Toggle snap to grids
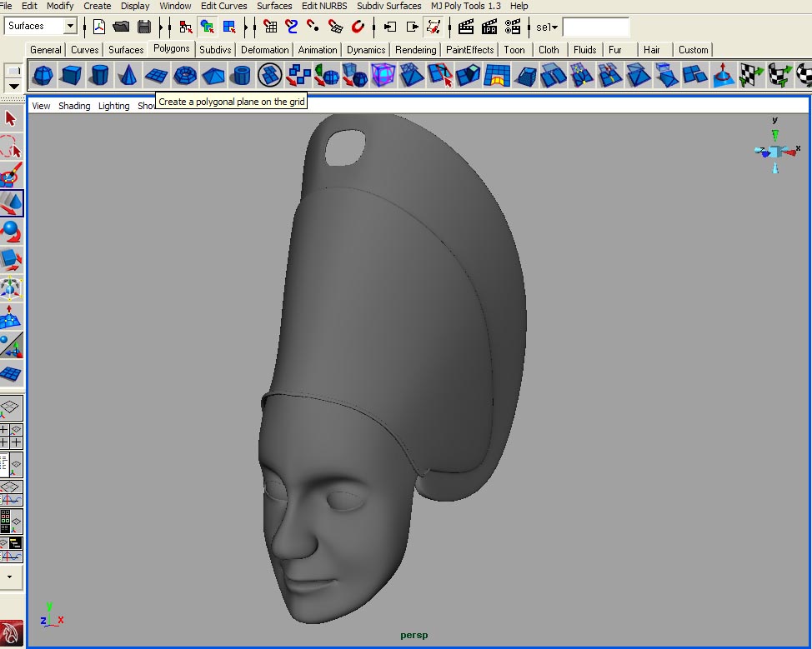 270,27
